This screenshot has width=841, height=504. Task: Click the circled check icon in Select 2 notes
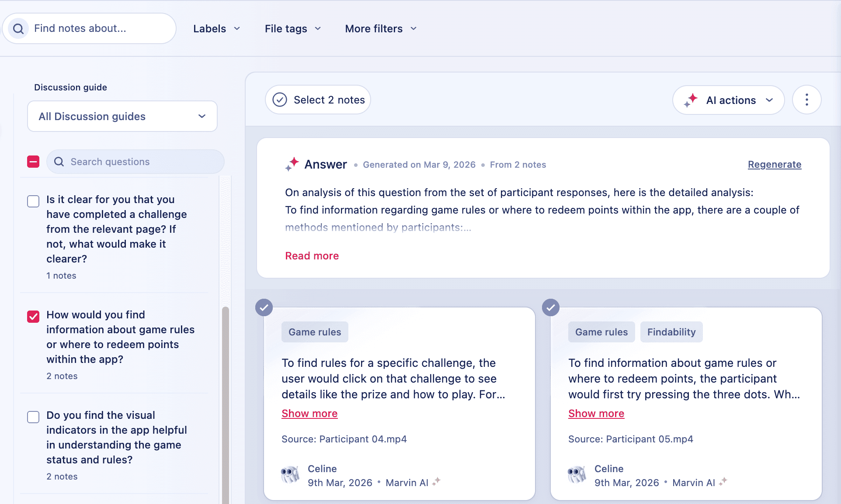point(279,100)
